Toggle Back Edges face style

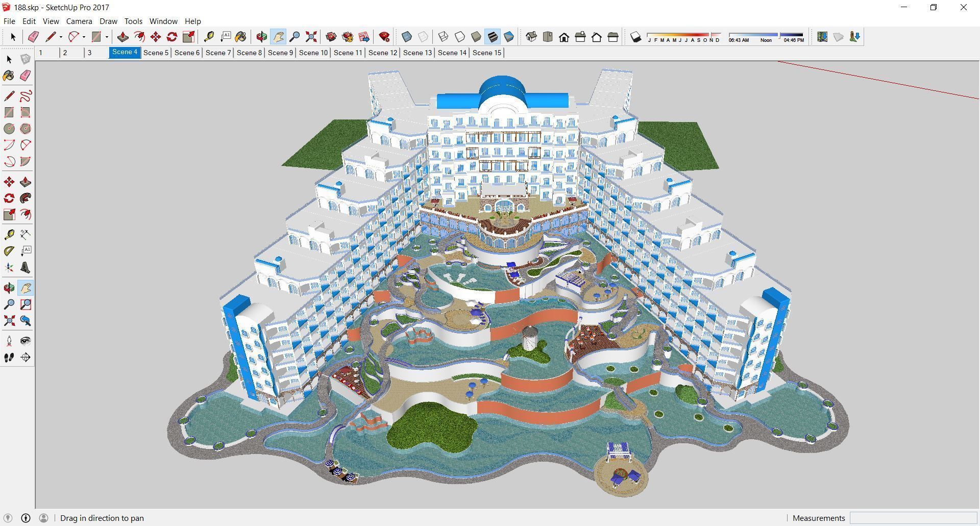(423, 37)
